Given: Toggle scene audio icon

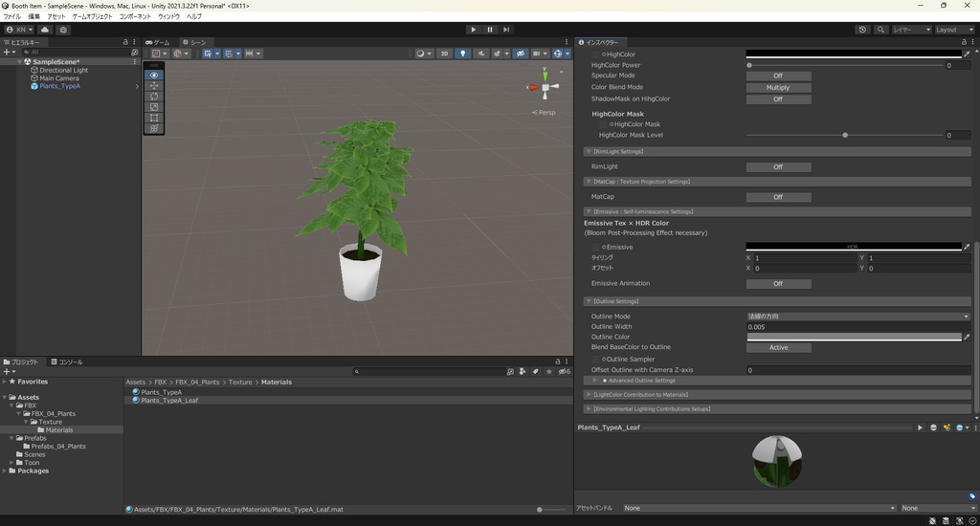Looking at the screenshot, I should click(481, 54).
